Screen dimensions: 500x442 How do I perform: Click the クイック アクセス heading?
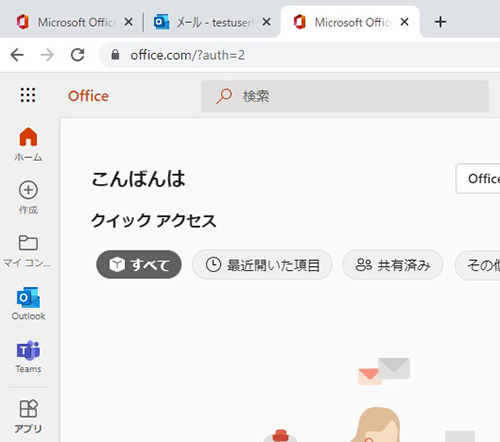click(154, 221)
